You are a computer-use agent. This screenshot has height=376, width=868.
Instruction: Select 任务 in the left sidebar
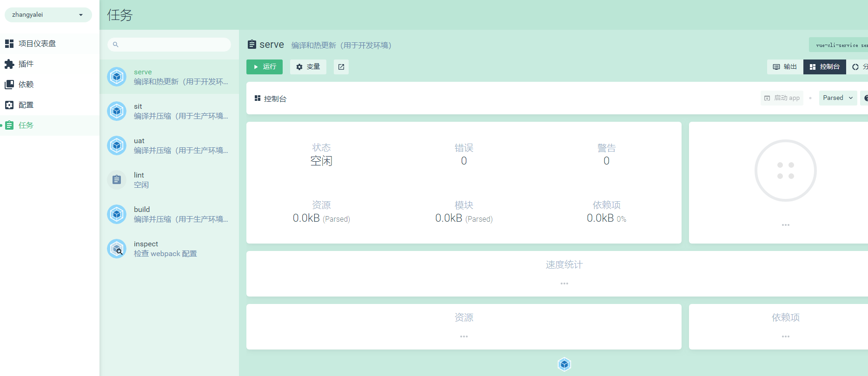(x=50, y=125)
